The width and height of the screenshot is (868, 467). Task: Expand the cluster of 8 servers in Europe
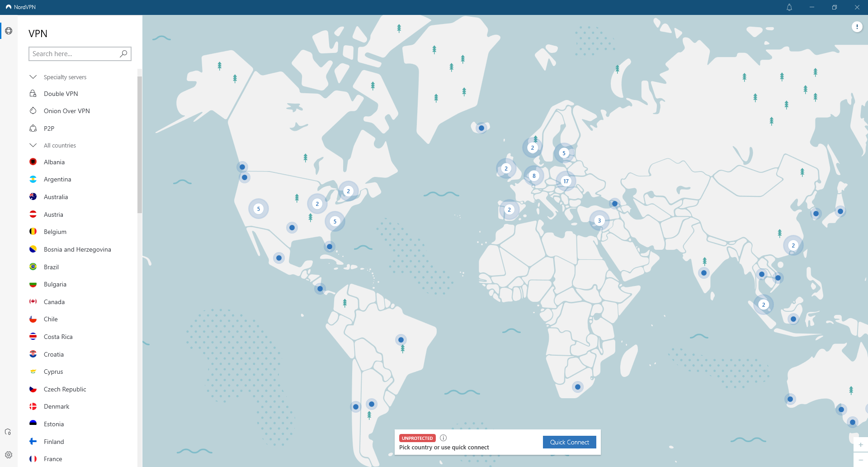[534, 176]
